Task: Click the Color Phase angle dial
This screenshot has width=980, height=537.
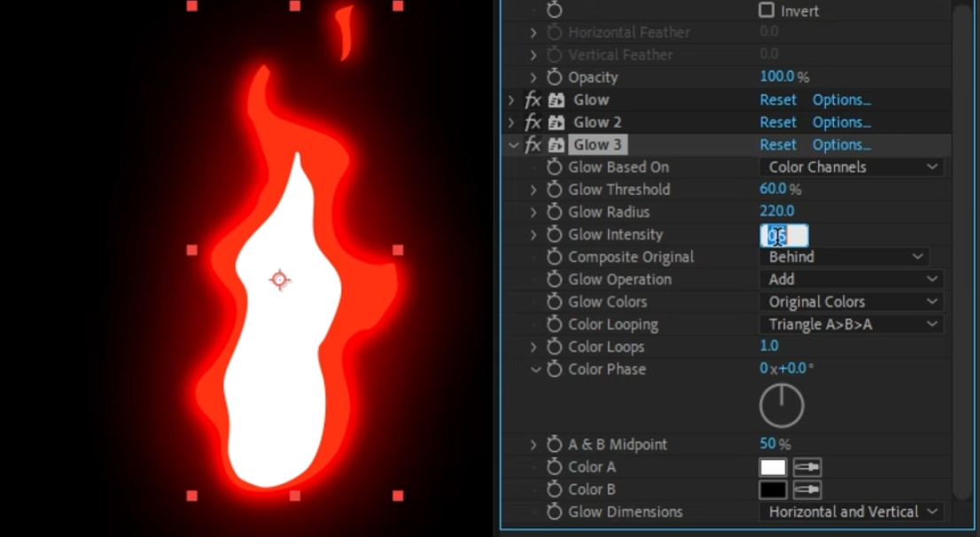Action: tap(782, 406)
